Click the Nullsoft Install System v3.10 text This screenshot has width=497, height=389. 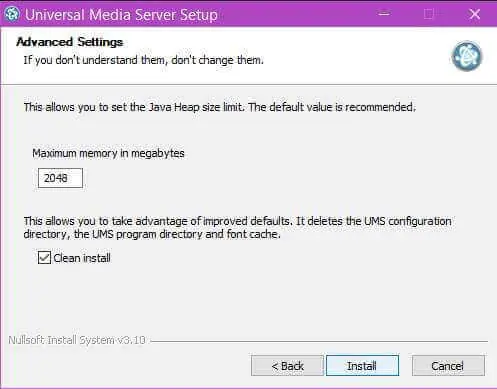[x=77, y=340]
